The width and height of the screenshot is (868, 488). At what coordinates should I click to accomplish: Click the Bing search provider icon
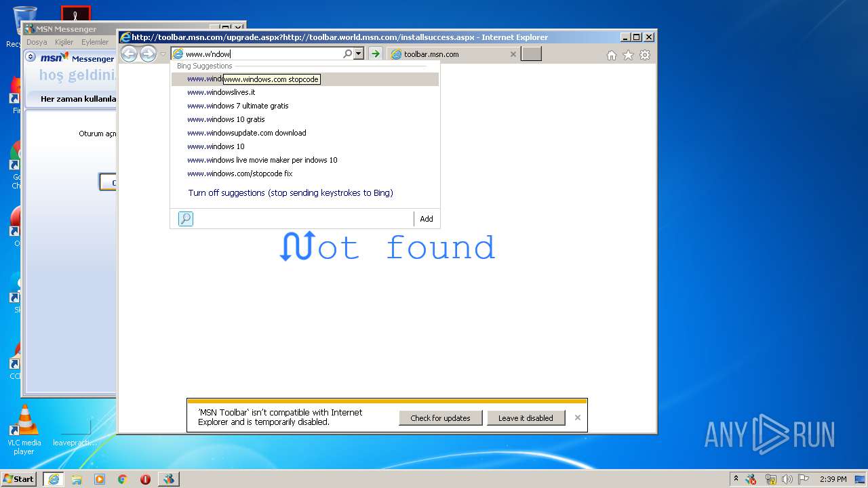[x=186, y=219]
